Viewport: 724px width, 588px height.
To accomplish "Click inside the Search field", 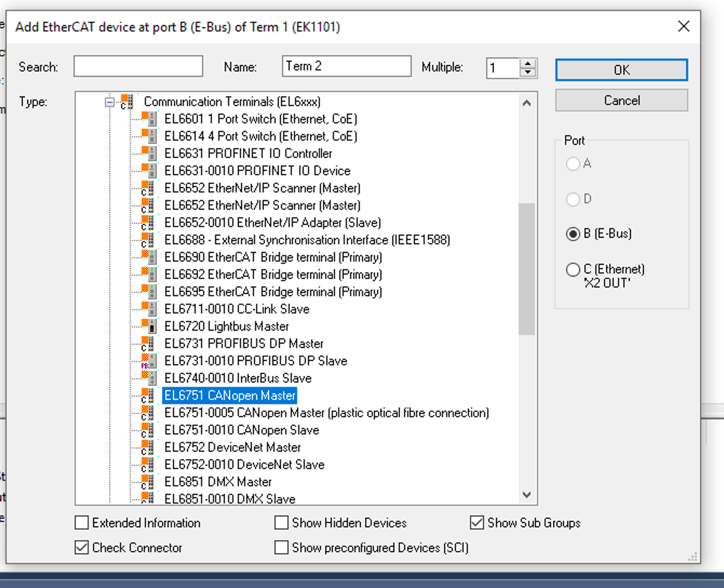I will (137, 66).
